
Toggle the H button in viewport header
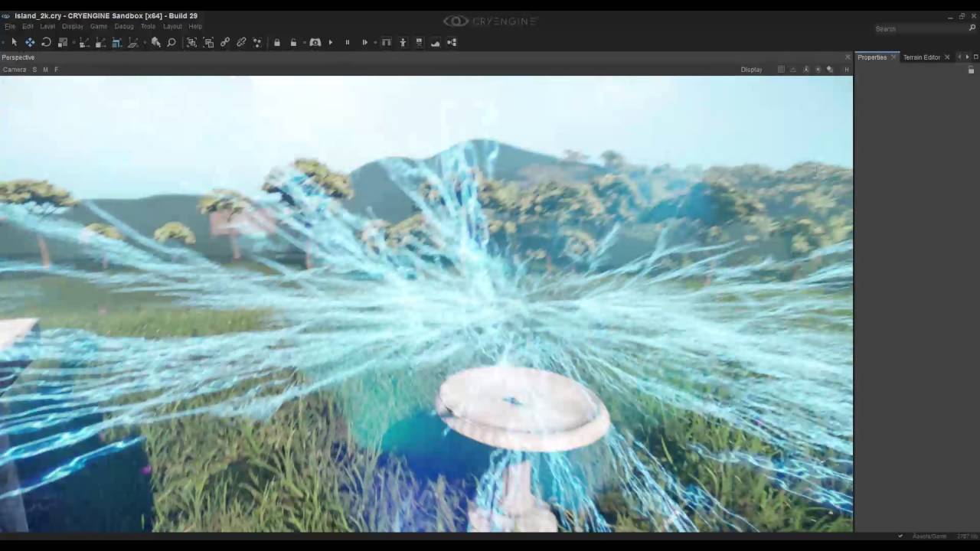[x=847, y=70]
